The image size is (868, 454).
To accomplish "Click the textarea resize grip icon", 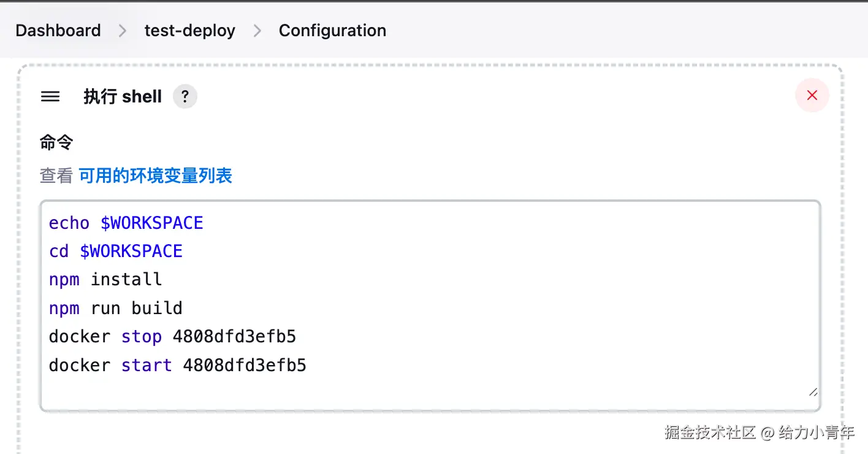I will tap(813, 392).
